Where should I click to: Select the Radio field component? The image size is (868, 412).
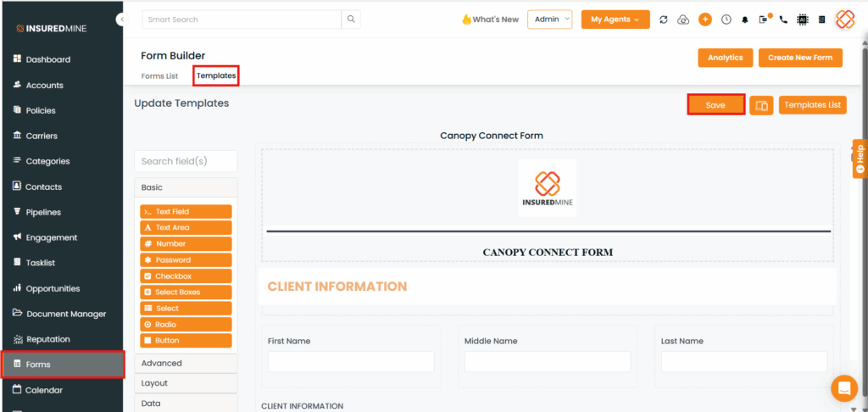pyautogui.click(x=186, y=325)
